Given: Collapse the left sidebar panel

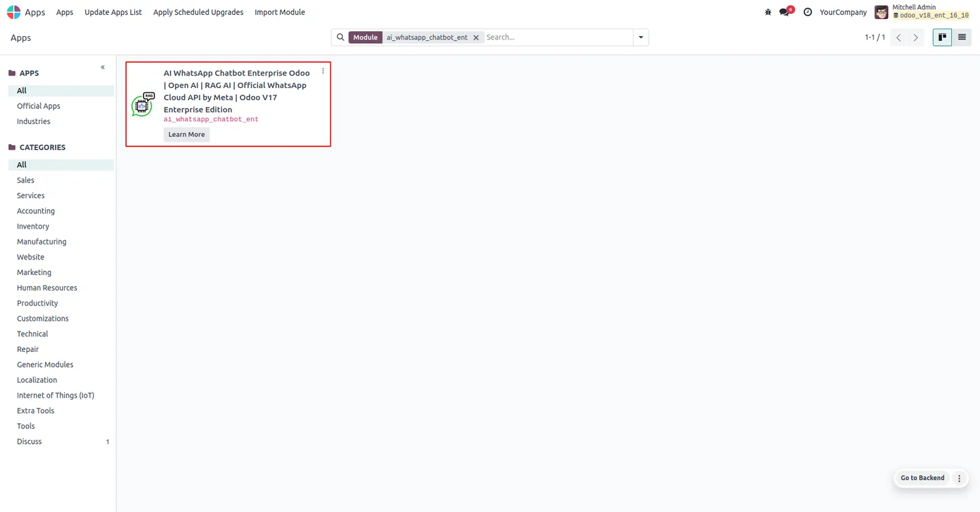Looking at the screenshot, I should tap(103, 67).
